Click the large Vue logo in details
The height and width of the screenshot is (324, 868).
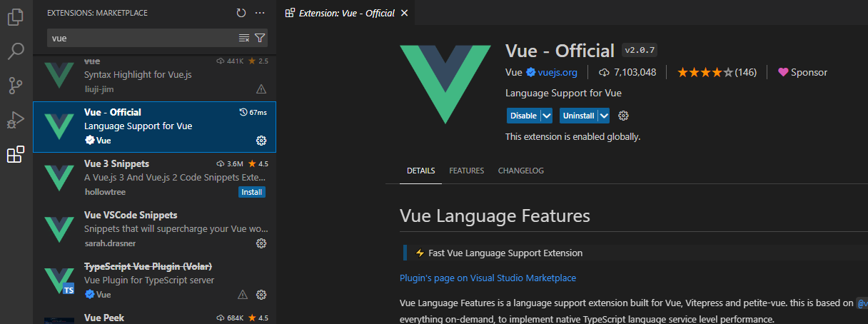click(445, 84)
